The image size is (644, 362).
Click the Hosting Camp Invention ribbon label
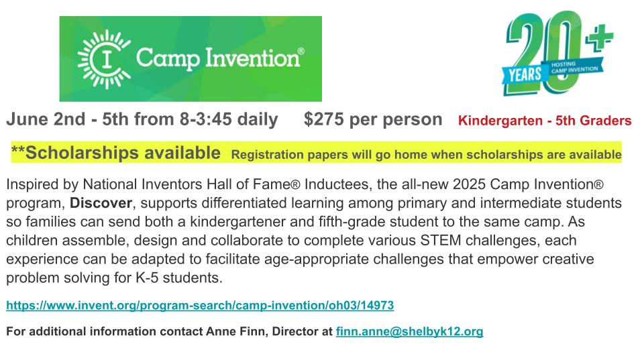[574, 67]
